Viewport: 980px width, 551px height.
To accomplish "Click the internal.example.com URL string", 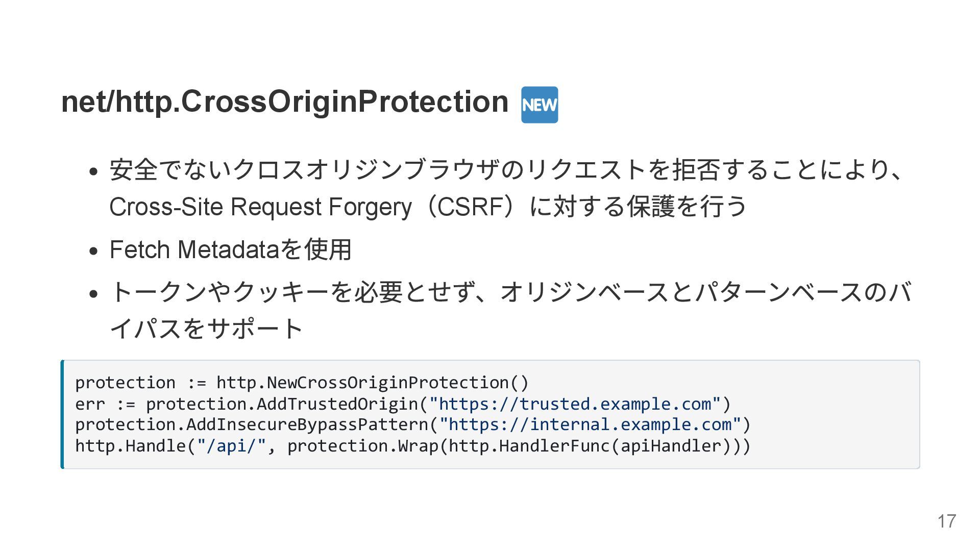I will (590, 424).
